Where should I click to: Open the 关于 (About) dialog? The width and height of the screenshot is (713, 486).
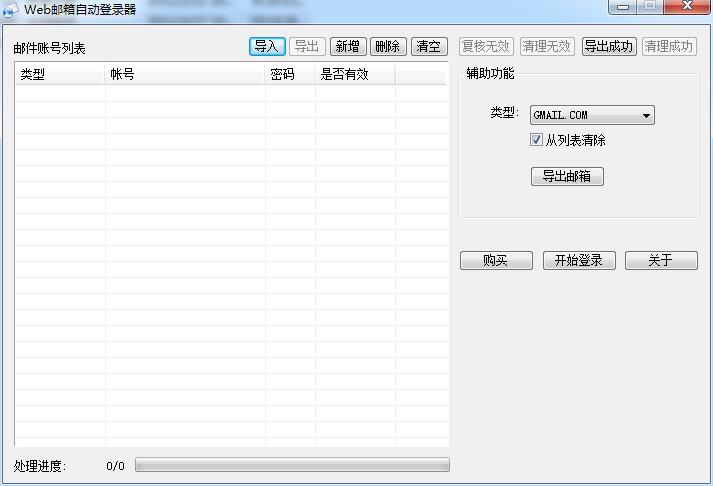point(661,261)
